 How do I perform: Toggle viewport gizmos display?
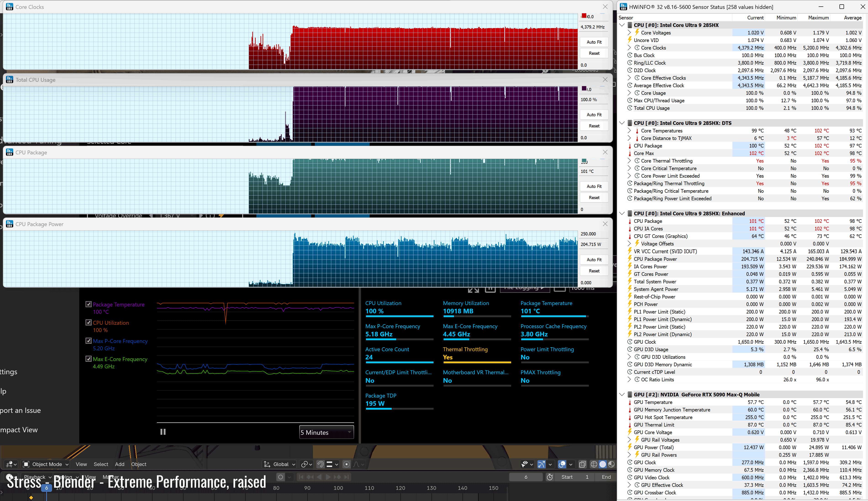541,464
